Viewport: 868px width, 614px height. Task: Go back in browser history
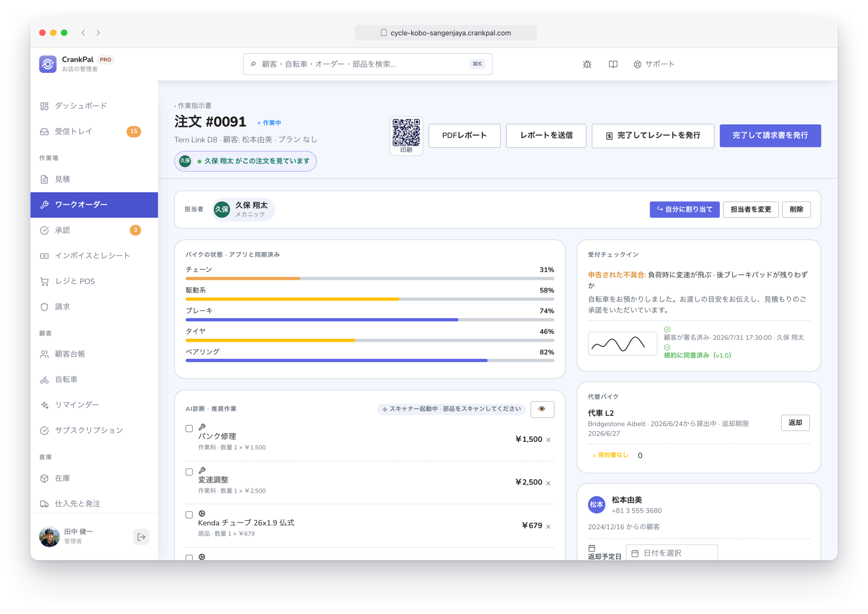click(83, 33)
